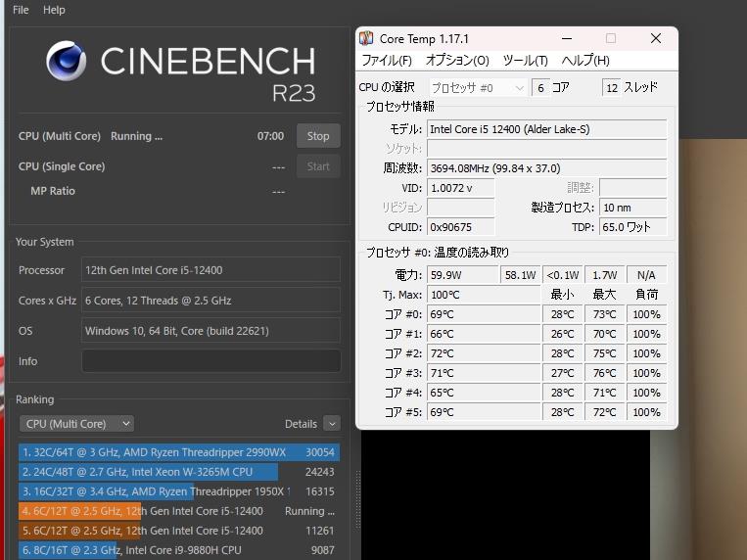The width and height of the screenshot is (747, 560).
Task: Select ranking row Threadripper 1950X
Action: [179, 491]
